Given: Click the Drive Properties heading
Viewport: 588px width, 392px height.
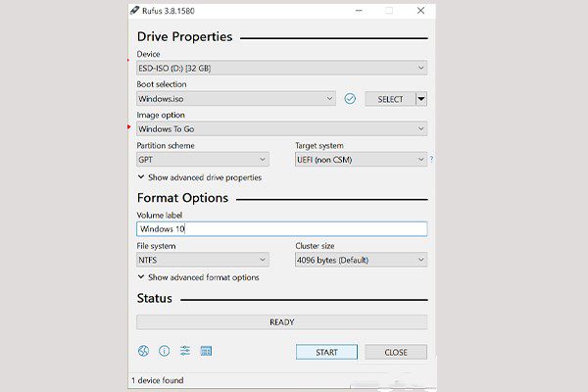Looking at the screenshot, I should 184,37.
